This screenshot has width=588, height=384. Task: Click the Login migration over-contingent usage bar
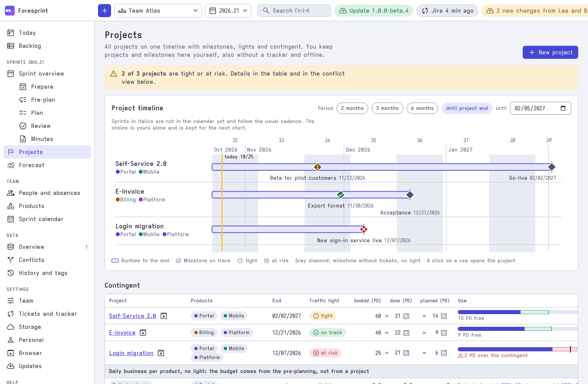518,349
